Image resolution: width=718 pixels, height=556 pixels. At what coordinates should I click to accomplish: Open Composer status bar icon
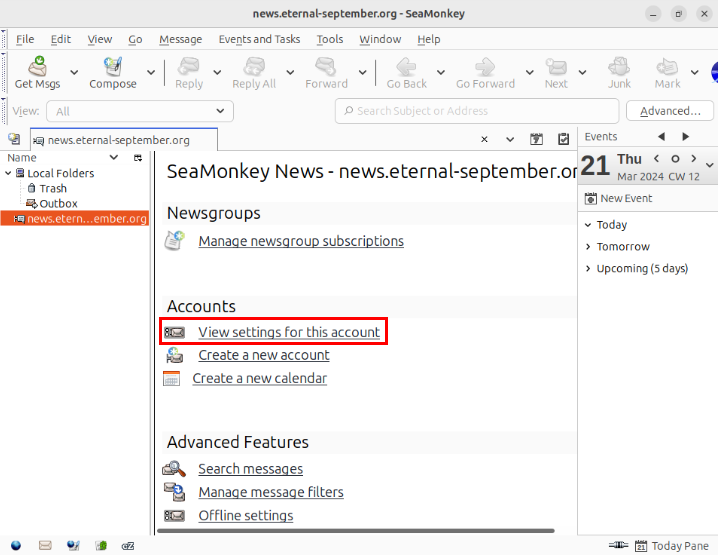[x=73, y=545]
